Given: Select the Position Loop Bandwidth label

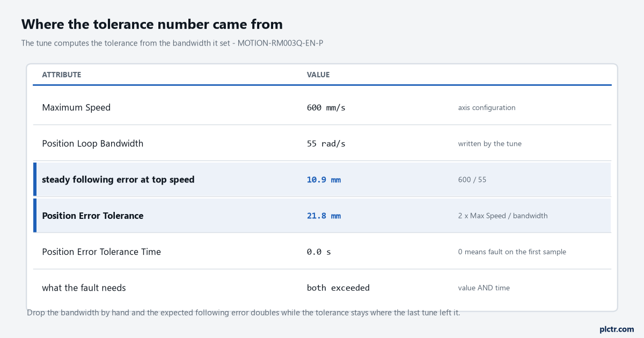Looking at the screenshot, I should (93, 143).
